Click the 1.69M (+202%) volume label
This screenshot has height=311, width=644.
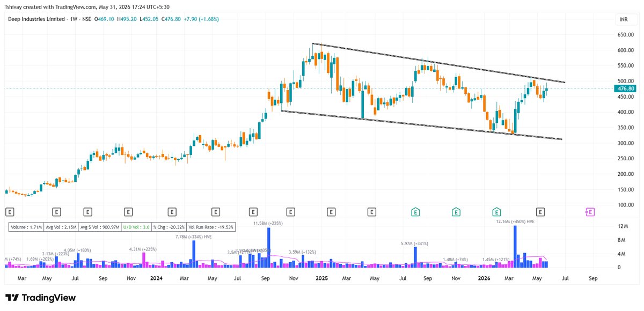pos(41,260)
